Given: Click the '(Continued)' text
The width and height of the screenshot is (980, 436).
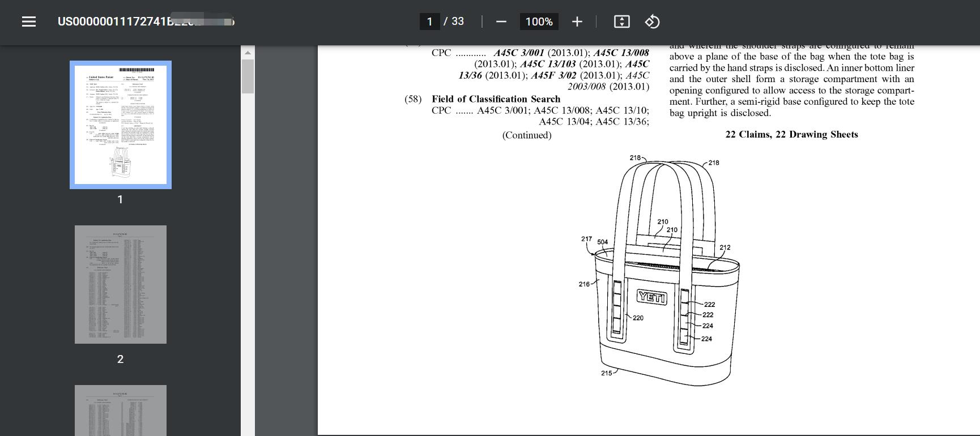Looking at the screenshot, I should coord(527,135).
